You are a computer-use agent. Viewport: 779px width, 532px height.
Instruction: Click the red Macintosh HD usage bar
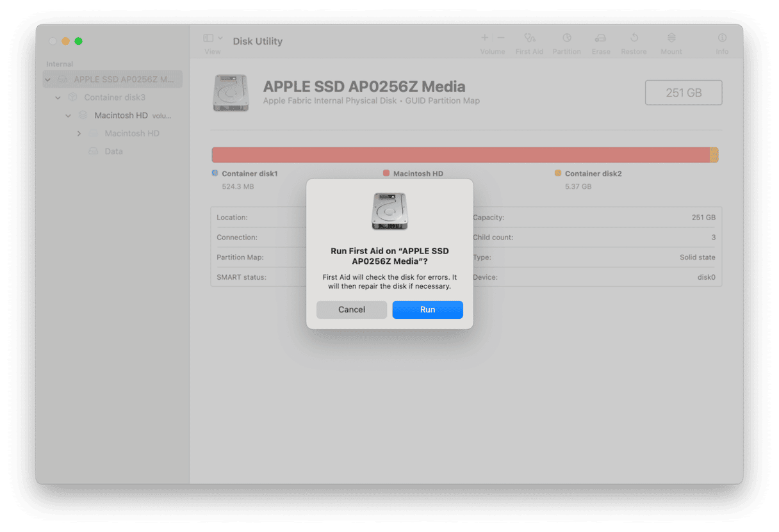(461, 155)
